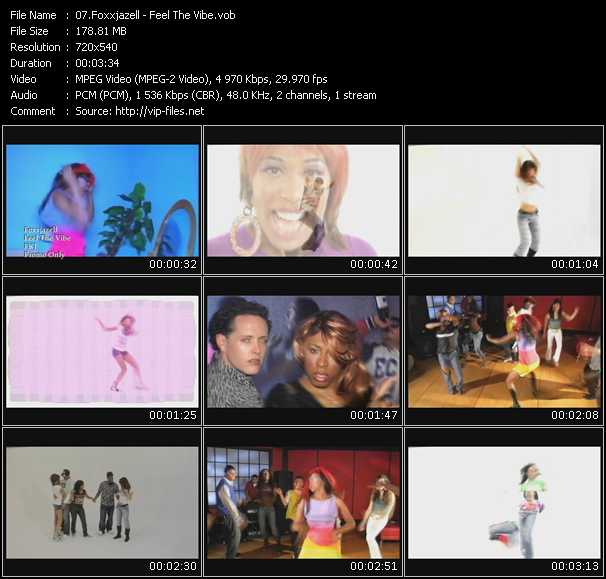Click the timestamp 00:02:30

pos(173,567)
